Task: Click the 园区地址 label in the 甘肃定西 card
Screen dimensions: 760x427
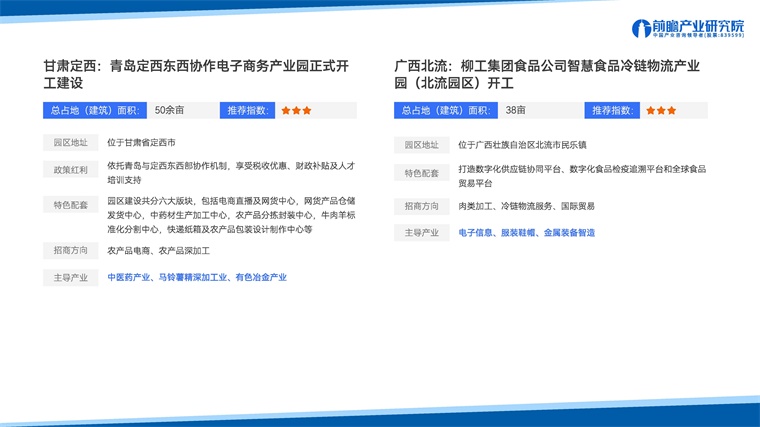Action: [x=71, y=142]
